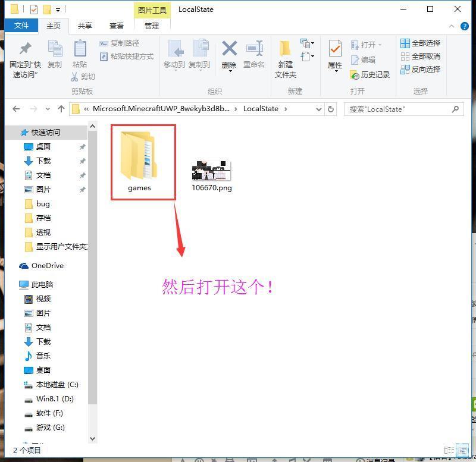Click the Up one level arrow
Viewport: 476px width, 462px height.
61,109
